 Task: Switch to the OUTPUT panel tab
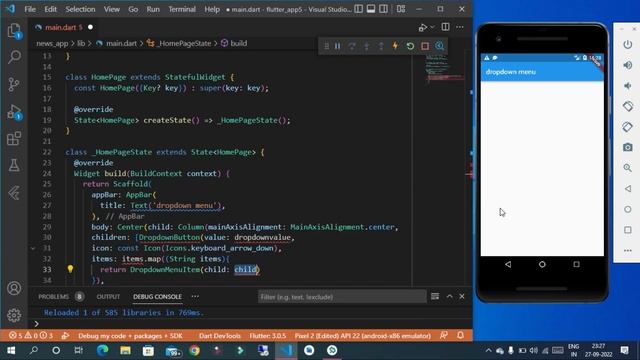tap(108, 297)
